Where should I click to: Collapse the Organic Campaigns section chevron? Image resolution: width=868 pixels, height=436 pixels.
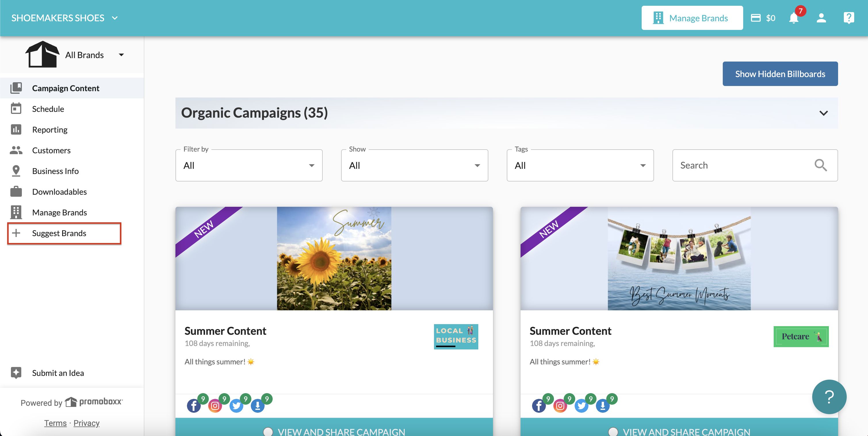pyautogui.click(x=823, y=113)
